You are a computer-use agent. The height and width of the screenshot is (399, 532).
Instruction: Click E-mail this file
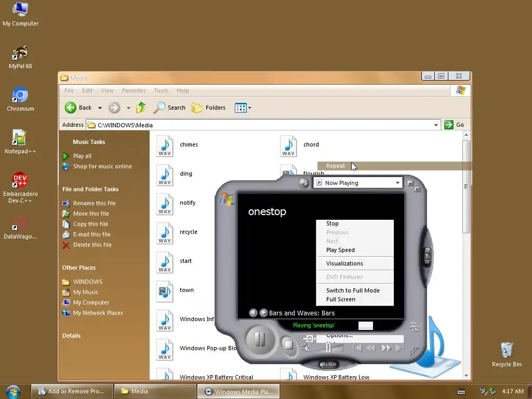[x=91, y=234]
